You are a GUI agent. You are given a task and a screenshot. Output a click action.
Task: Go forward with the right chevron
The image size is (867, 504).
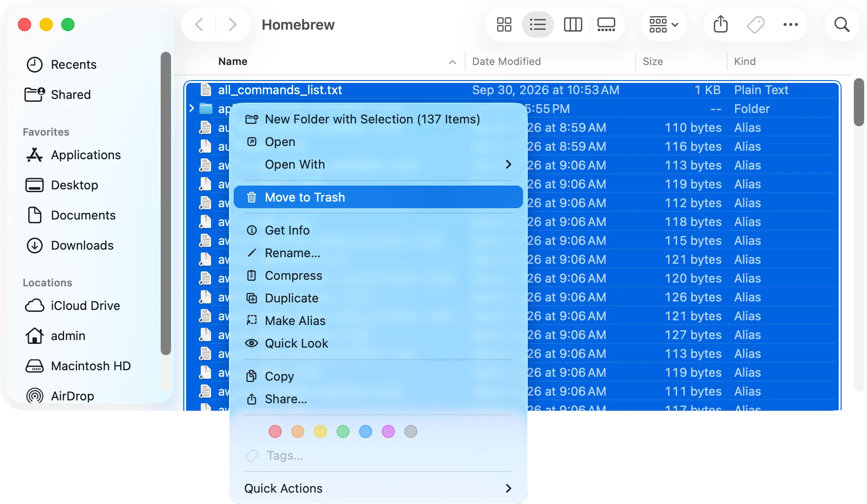[232, 24]
